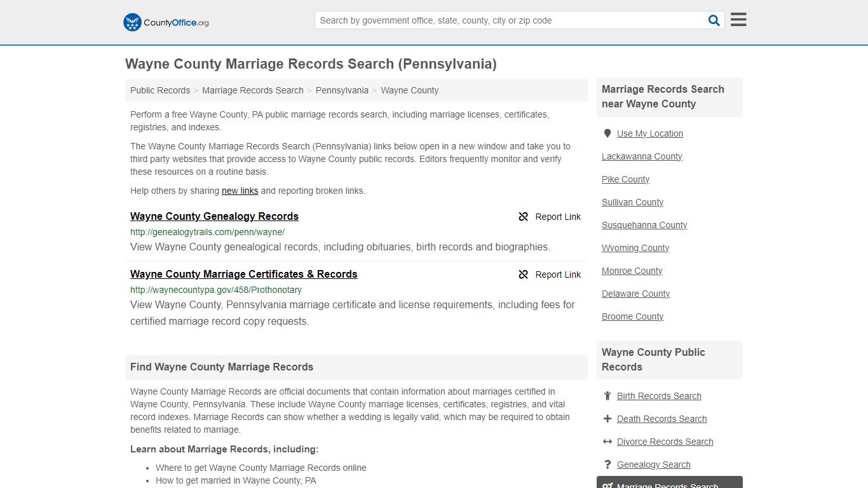The image size is (868, 488).
Task: Open Lackawanna County link
Action: [x=642, y=156]
